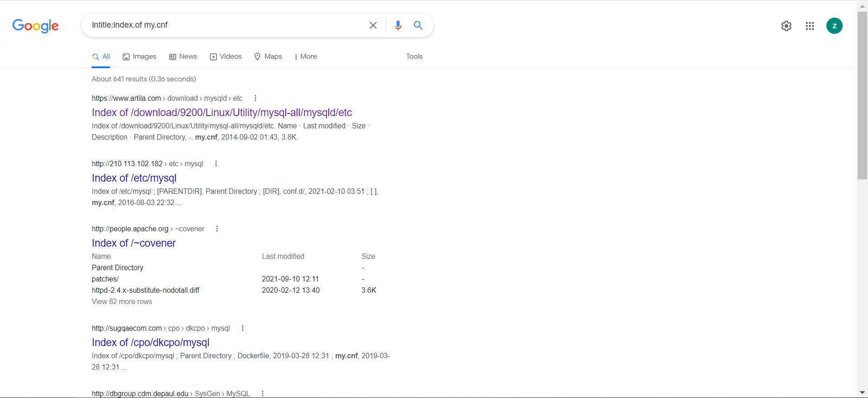
Task: Open the Google apps grid
Action: coord(810,26)
